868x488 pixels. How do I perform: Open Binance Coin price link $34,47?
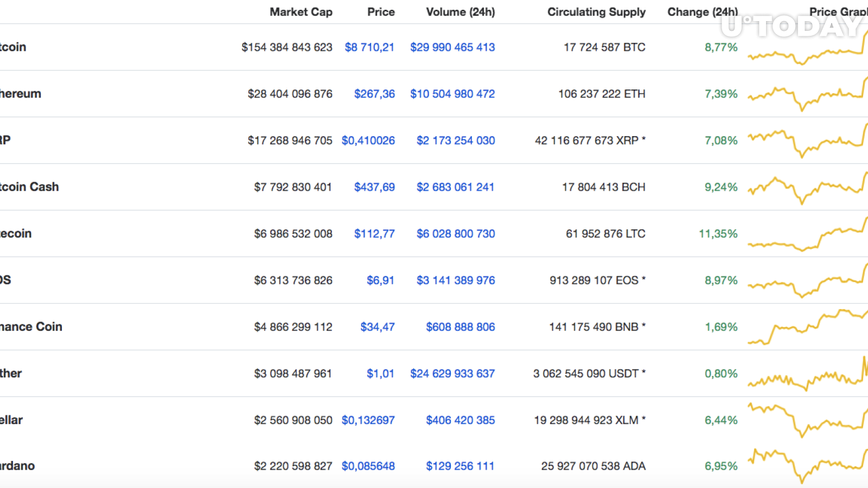pyautogui.click(x=378, y=327)
